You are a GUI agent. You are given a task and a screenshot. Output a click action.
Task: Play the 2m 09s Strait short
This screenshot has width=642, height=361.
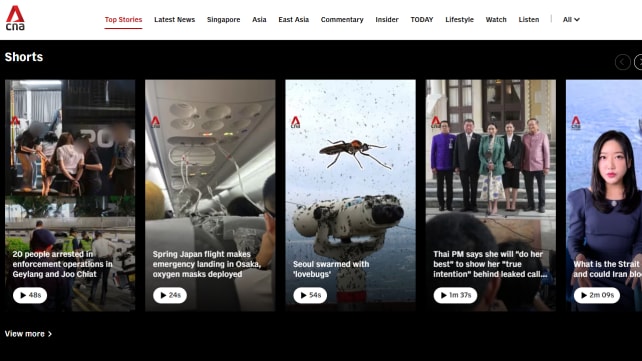(x=597, y=295)
